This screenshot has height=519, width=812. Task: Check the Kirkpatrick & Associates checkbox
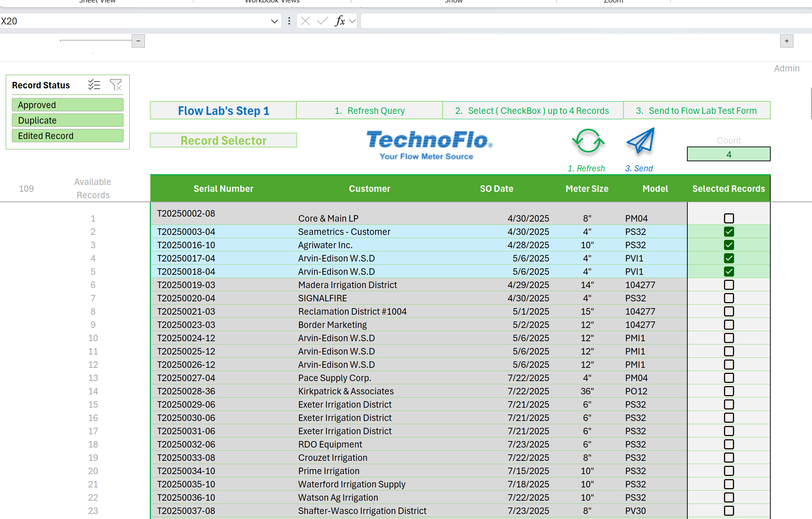[x=729, y=391]
